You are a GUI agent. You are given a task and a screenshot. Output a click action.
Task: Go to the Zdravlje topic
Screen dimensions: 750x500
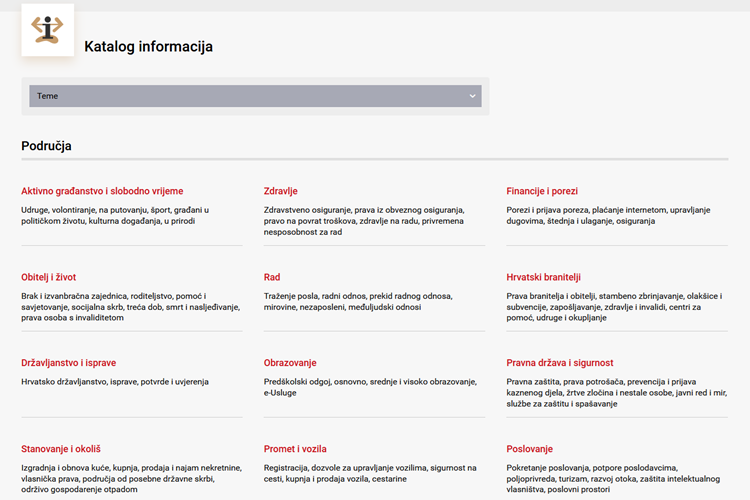[280, 191]
